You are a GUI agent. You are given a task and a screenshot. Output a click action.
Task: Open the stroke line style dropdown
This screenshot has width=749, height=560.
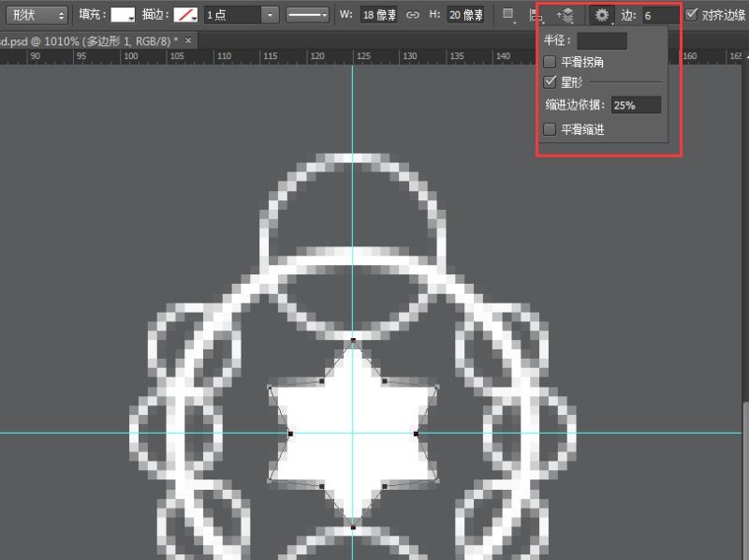coord(308,15)
